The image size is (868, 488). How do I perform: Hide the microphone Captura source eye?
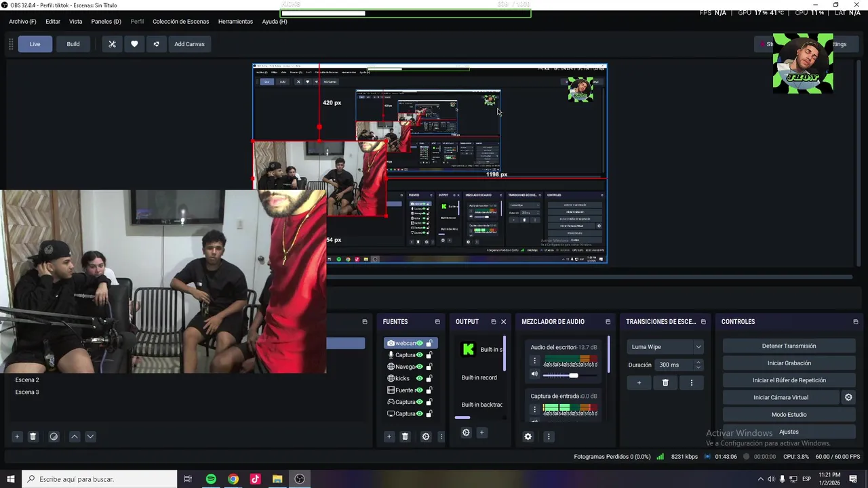click(x=420, y=354)
